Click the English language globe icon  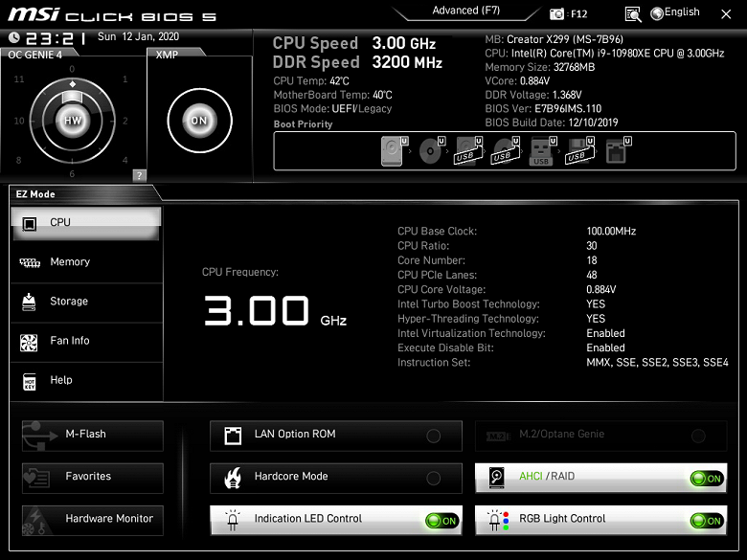click(x=657, y=13)
